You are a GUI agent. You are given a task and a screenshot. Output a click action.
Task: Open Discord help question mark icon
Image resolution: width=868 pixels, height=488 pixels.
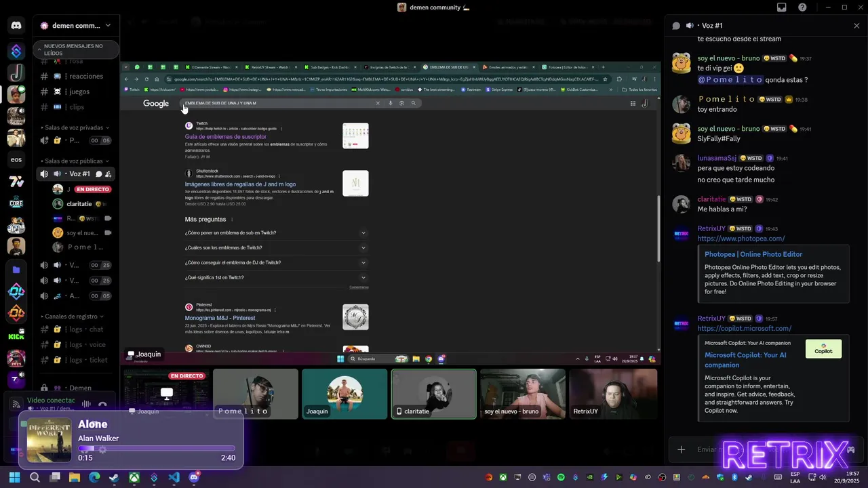(x=802, y=7)
